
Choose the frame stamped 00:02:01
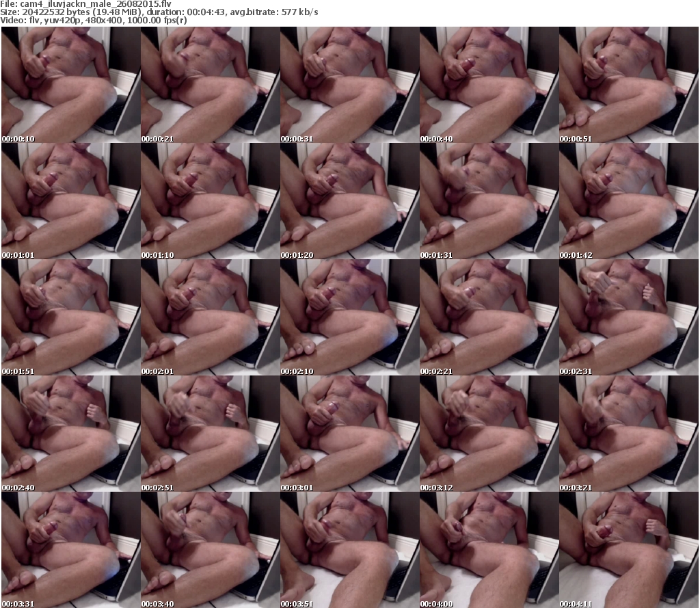[211, 317]
